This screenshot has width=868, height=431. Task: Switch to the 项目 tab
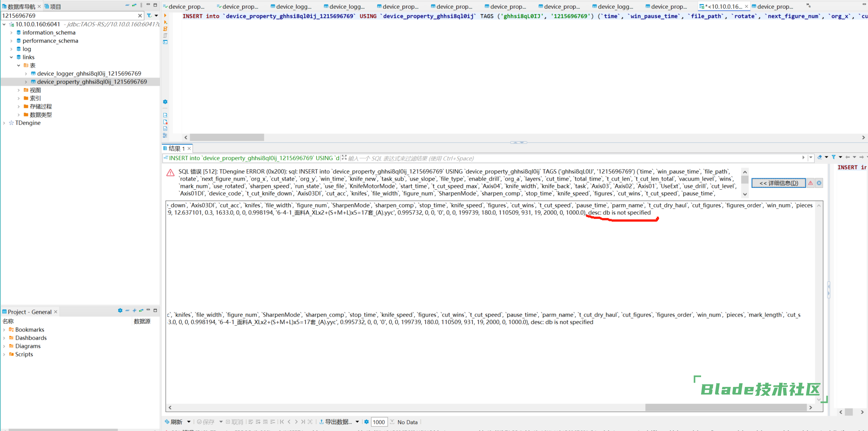click(53, 6)
